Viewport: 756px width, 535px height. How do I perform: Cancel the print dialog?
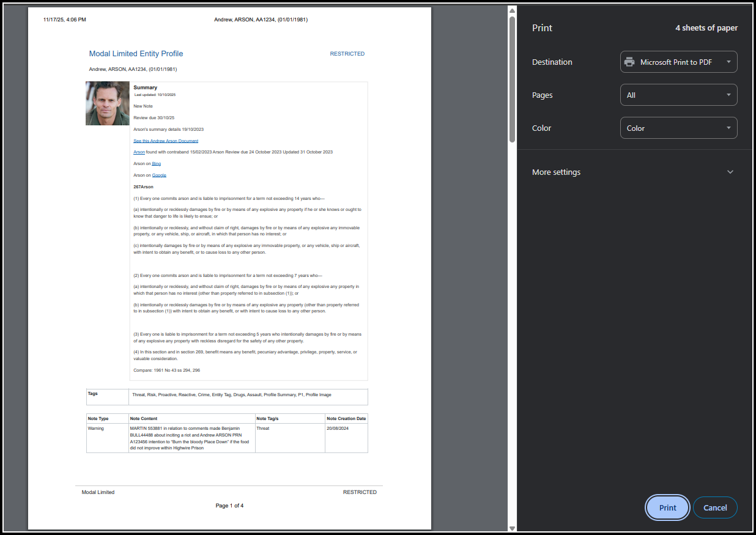714,507
